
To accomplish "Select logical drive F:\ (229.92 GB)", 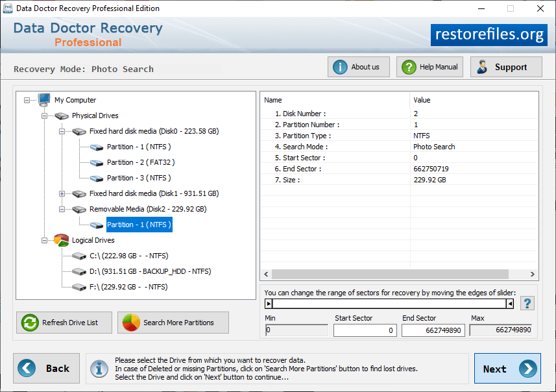I will click(128, 287).
